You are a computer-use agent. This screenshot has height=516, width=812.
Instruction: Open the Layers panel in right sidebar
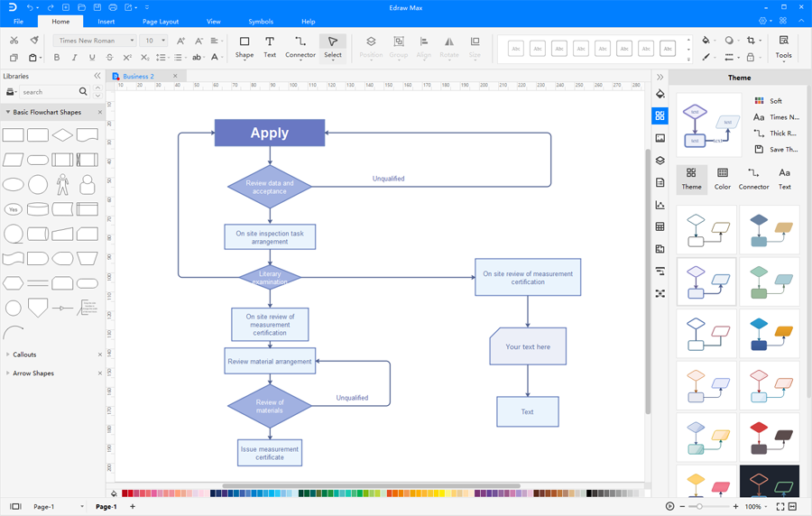(x=660, y=161)
